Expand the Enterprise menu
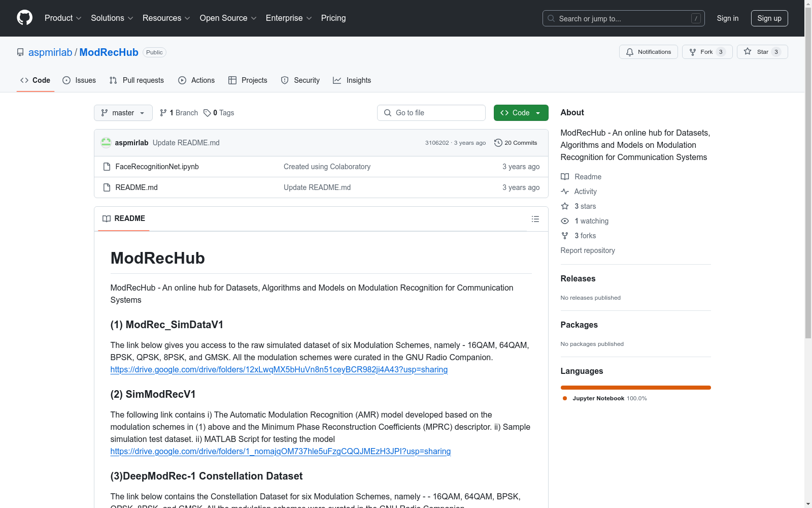This screenshot has height=508, width=812. [289, 18]
